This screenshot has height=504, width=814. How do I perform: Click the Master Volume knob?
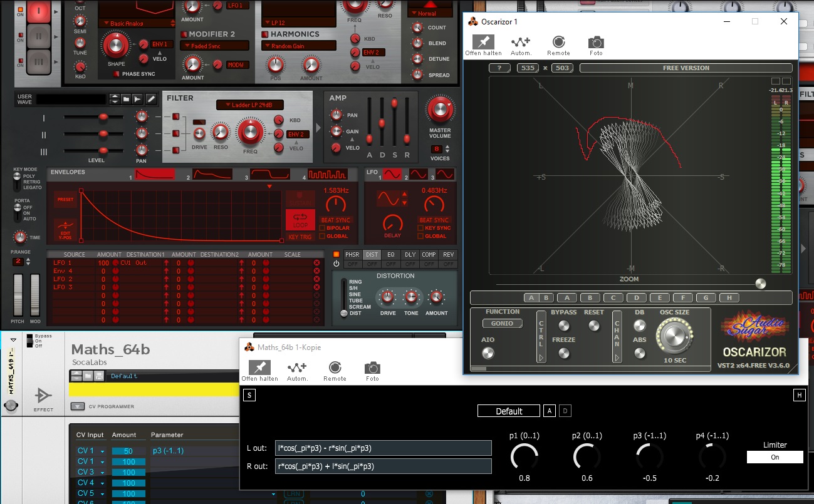(x=440, y=110)
